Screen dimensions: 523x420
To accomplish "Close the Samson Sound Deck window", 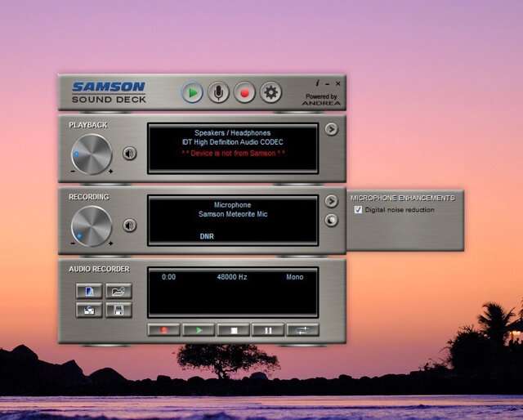I will (x=337, y=83).
